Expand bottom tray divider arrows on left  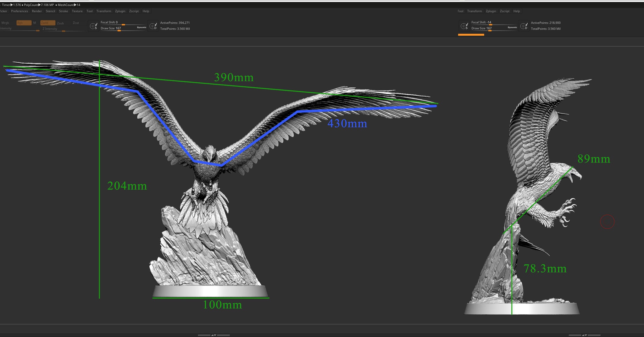click(x=214, y=335)
